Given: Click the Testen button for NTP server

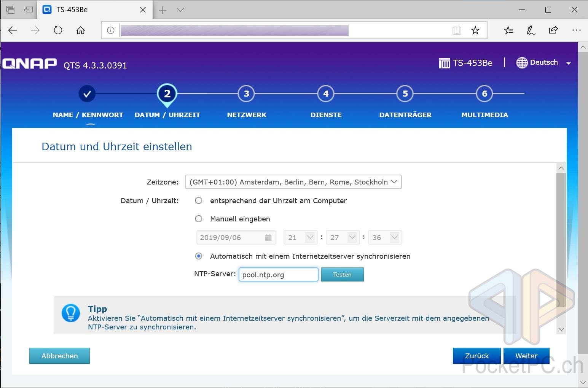Looking at the screenshot, I should [342, 274].
